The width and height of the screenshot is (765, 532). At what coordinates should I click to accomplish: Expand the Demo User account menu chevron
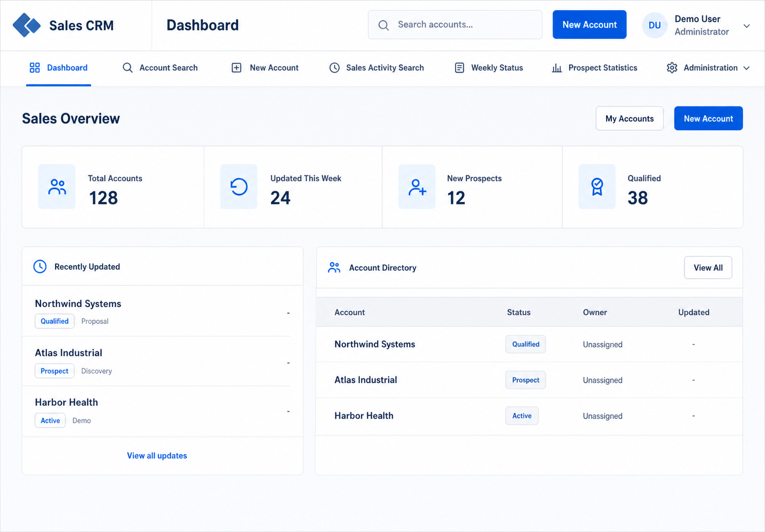[747, 26]
